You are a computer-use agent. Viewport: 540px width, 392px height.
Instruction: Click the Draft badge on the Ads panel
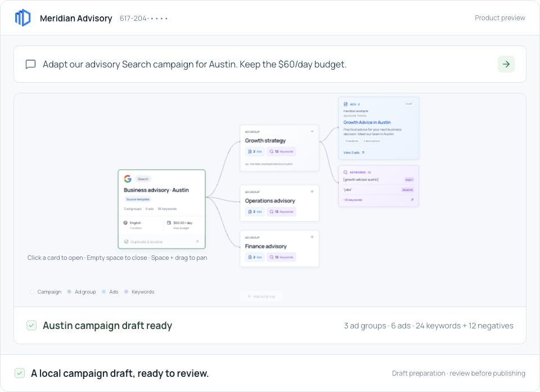coord(409,103)
